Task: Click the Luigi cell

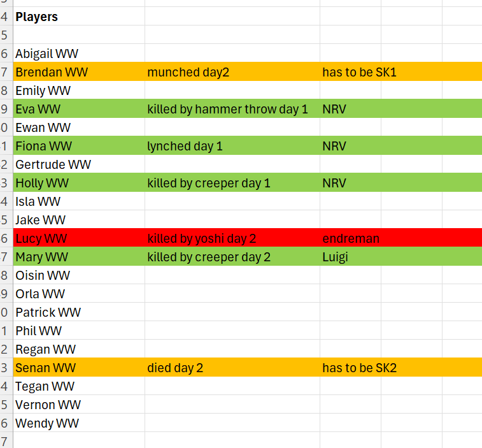Action: [x=350, y=256]
